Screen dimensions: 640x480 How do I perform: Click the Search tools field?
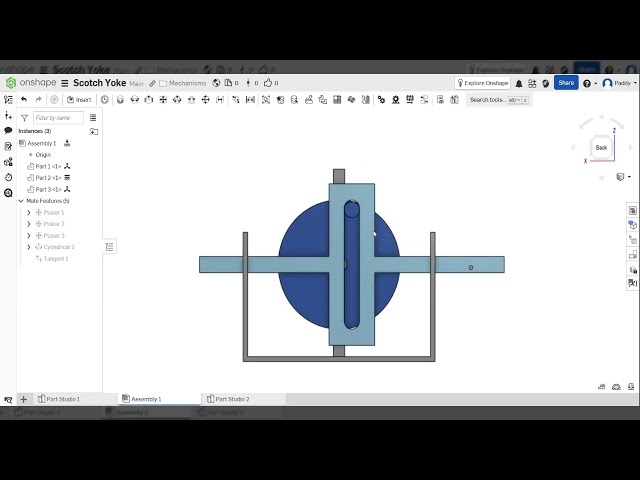click(x=499, y=100)
